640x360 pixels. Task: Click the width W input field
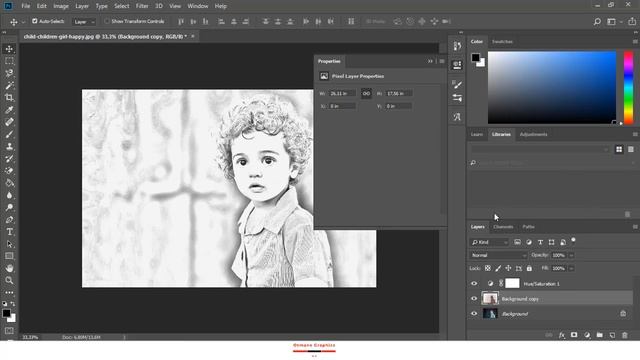[x=342, y=93]
